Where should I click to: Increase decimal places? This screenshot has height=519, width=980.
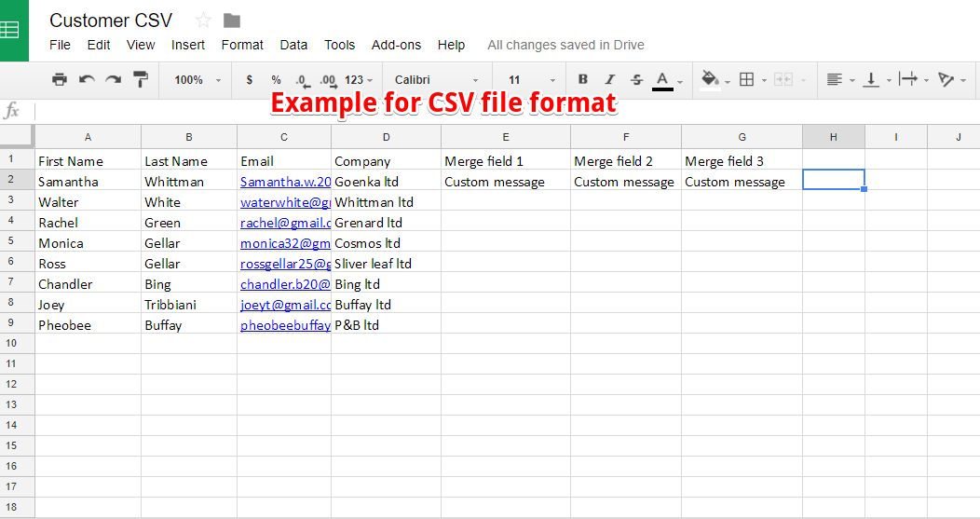(x=328, y=80)
